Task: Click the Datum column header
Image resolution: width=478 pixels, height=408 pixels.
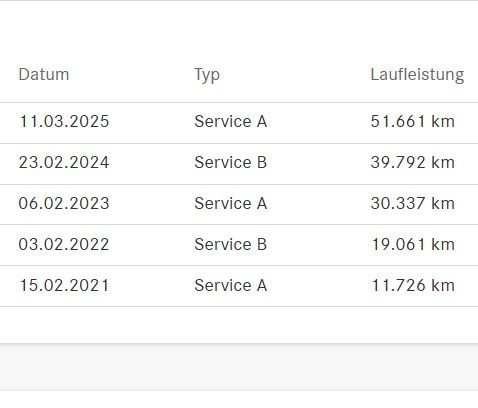Action: point(44,74)
